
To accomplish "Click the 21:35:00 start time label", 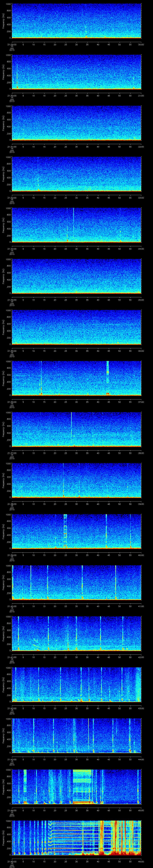I will (x=12, y=351).
